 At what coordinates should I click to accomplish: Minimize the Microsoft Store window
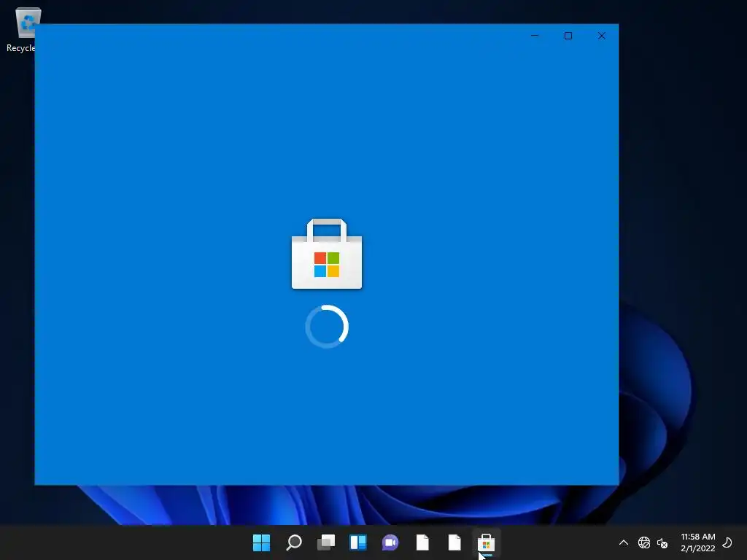point(535,36)
